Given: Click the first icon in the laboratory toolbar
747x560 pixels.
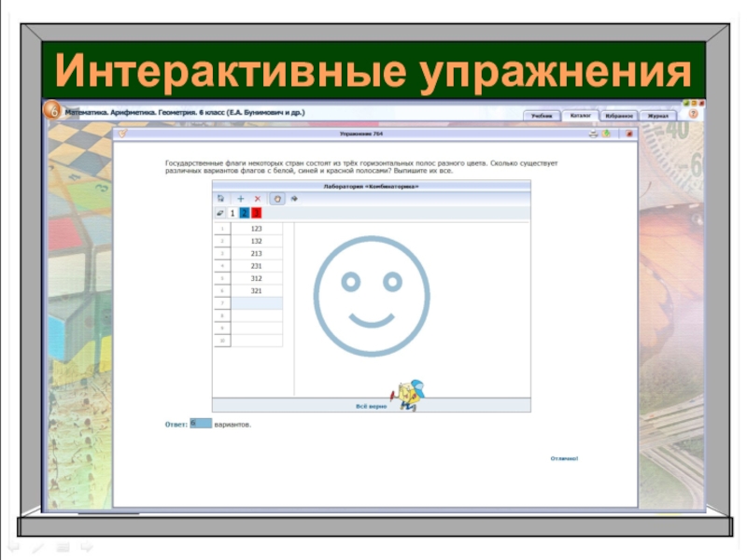Looking at the screenshot, I should [220, 199].
